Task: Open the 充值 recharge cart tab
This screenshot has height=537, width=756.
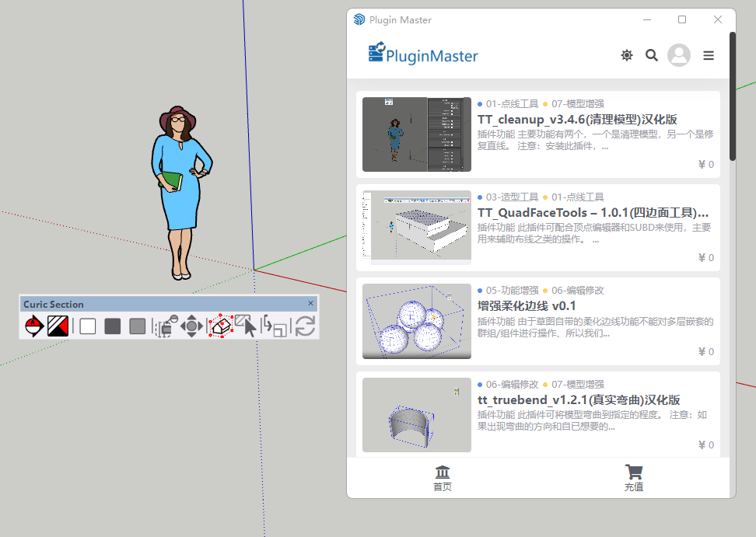Action: point(634,478)
